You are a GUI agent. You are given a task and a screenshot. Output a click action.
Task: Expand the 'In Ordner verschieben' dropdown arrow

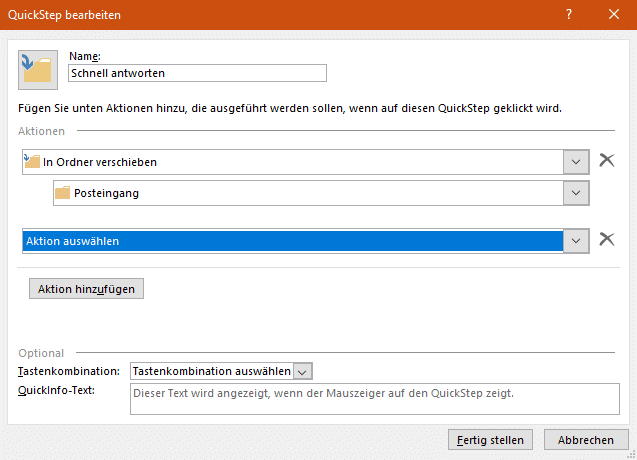click(x=576, y=162)
